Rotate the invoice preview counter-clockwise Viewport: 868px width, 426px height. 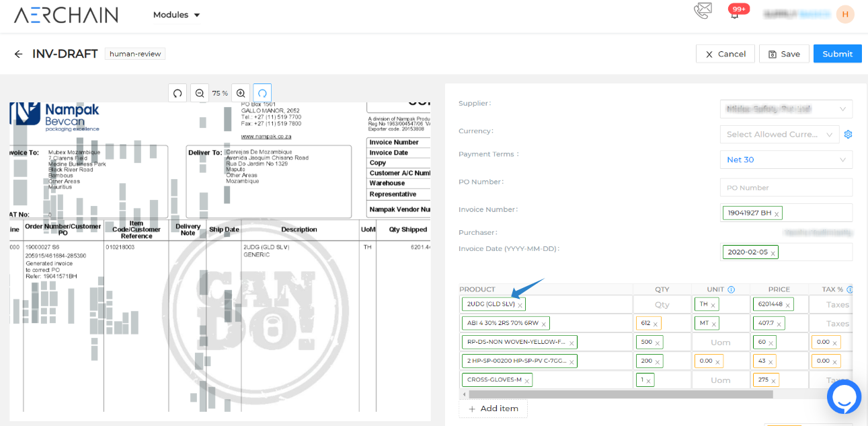pyautogui.click(x=177, y=93)
